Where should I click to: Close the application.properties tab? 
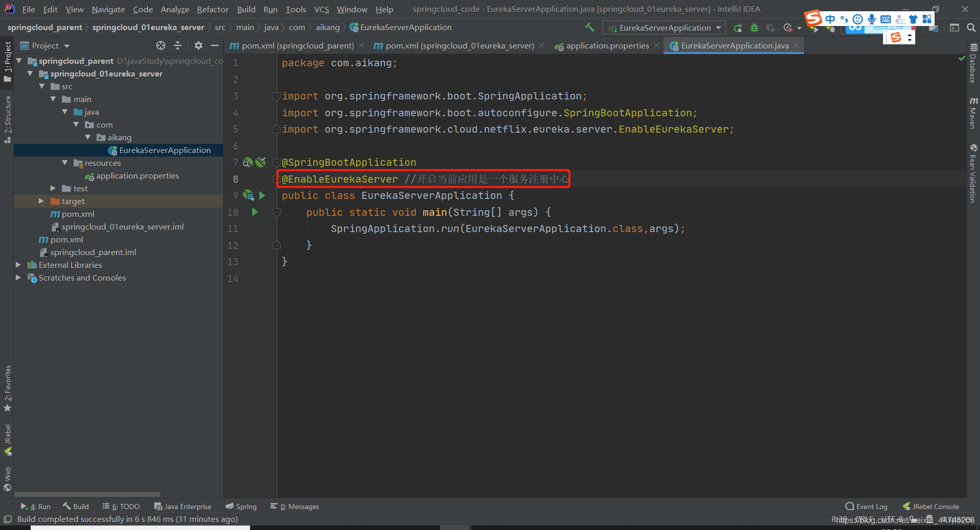[656, 45]
